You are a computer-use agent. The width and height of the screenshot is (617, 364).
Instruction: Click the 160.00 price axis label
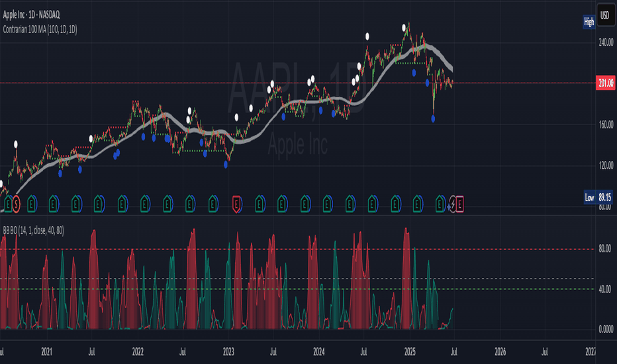(x=606, y=124)
